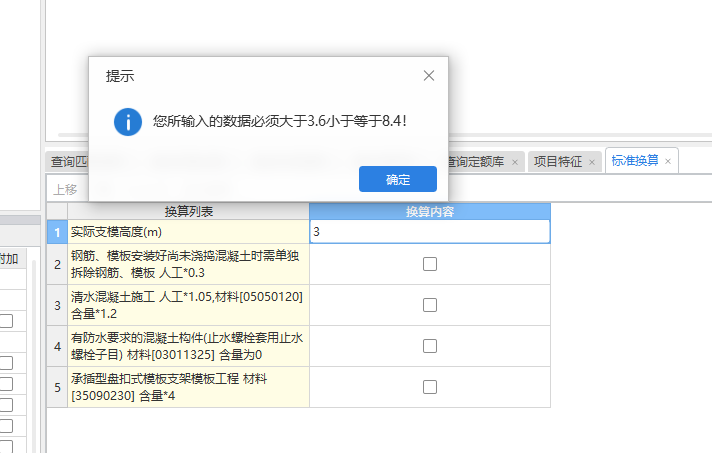Viewport: 712px width, 453px height.
Task: Switch to the 项目特征 tab
Action: point(558,162)
